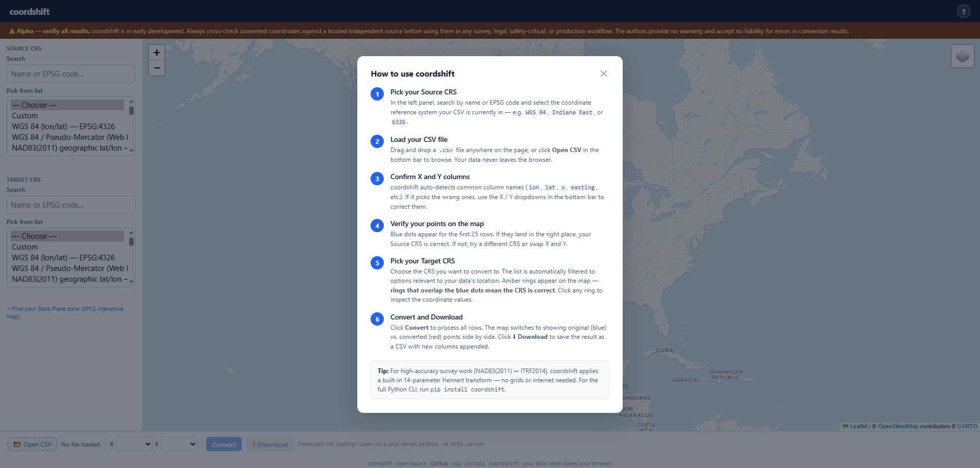Select Choose placeholder in Target CRS list
This screenshot has height=468, width=980.
(x=67, y=236)
